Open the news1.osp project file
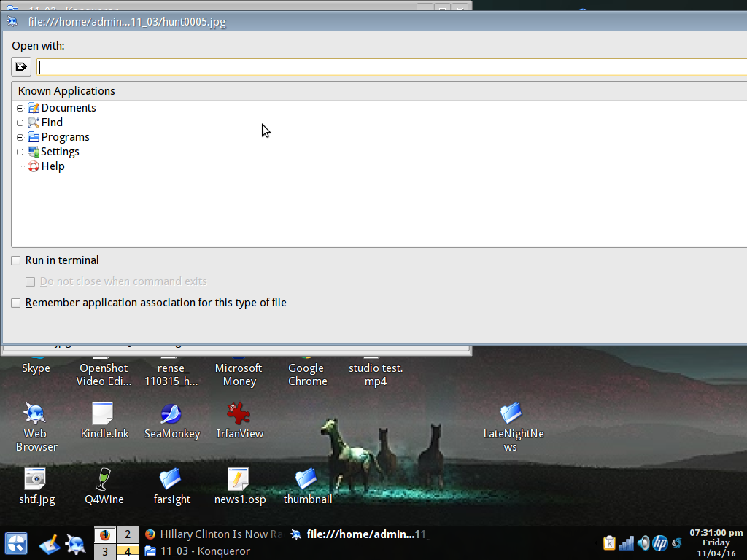747x560 pixels. click(239, 480)
